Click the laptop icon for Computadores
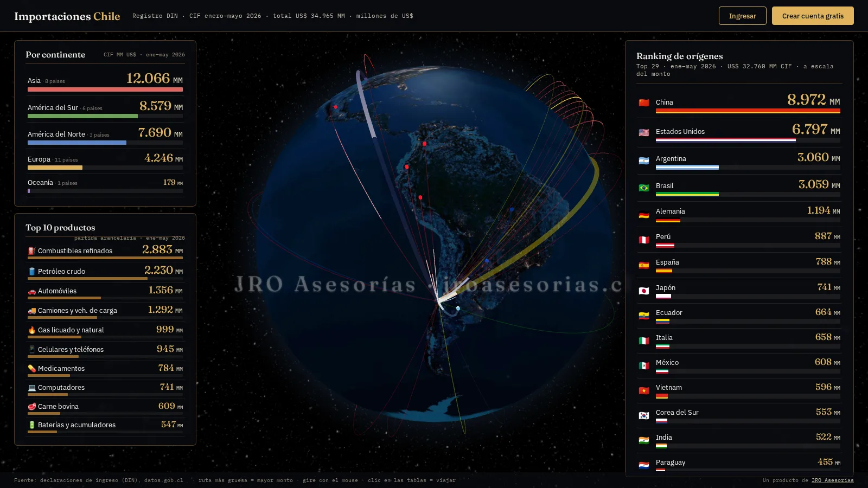This screenshot has width=868, height=488. pos(31,388)
